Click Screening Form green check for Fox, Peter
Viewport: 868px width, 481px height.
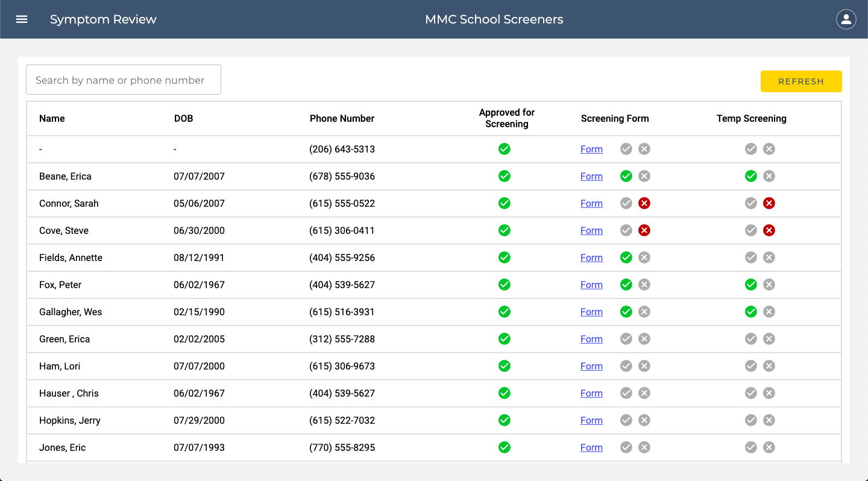[x=626, y=285]
